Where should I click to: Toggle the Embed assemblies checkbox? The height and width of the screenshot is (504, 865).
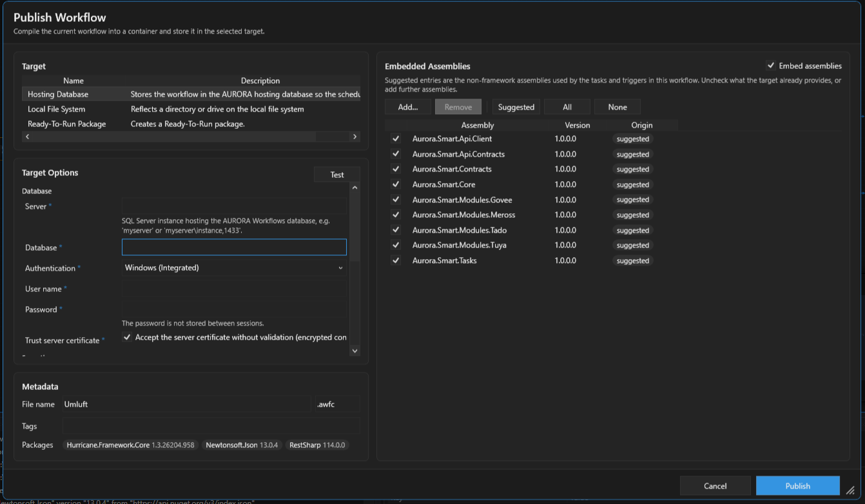(770, 66)
